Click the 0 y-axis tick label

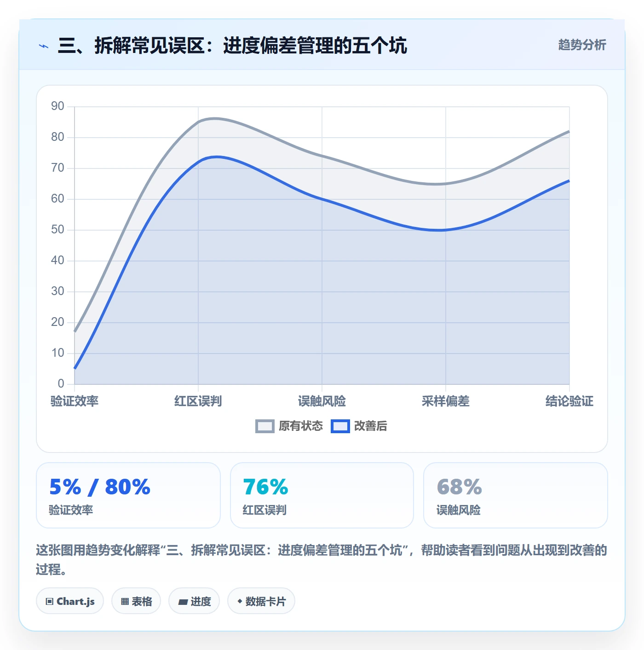(x=61, y=384)
